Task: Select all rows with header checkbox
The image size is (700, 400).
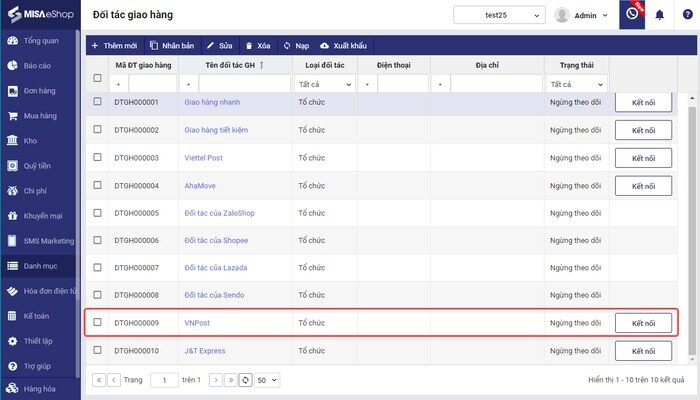Action: pyautogui.click(x=97, y=78)
